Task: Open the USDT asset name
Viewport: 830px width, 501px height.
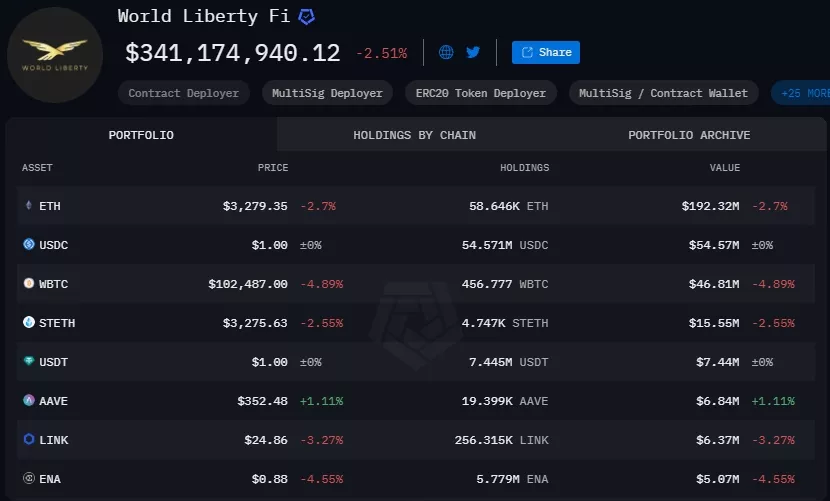Action: coord(53,362)
